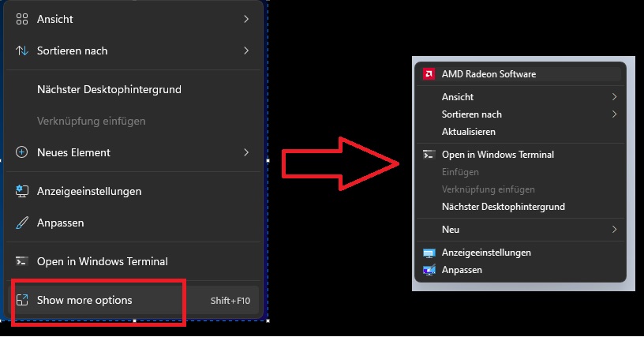Select Ansicht in the left context menu
Viewport: 644px width, 337px height.
(x=133, y=19)
